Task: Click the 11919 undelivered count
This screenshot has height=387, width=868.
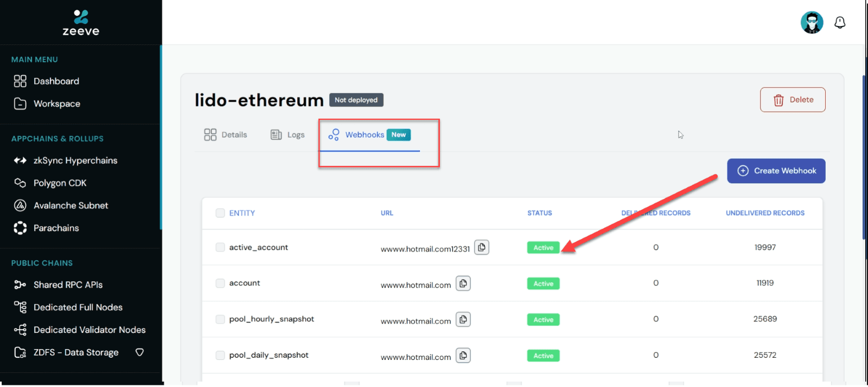Action: coord(765,283)
